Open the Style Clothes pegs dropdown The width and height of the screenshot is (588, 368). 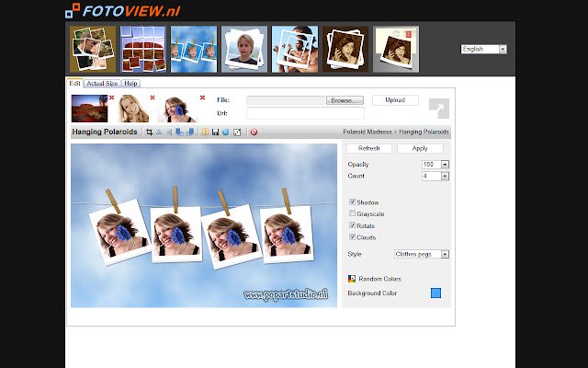coord(422,254)
